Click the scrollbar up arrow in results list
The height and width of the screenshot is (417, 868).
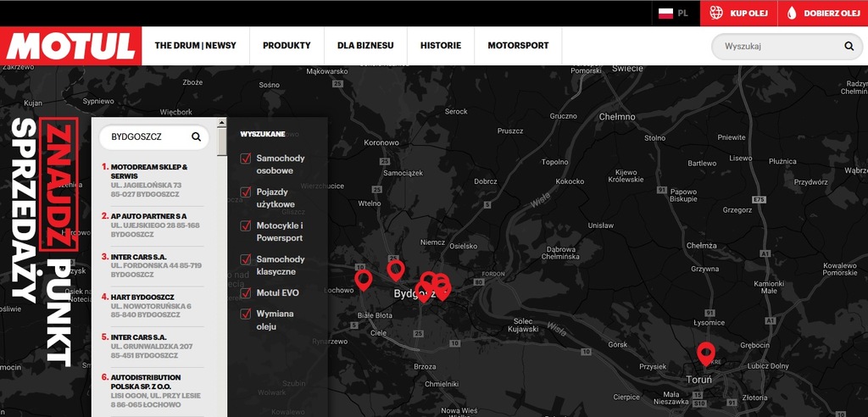coord(221,123)
